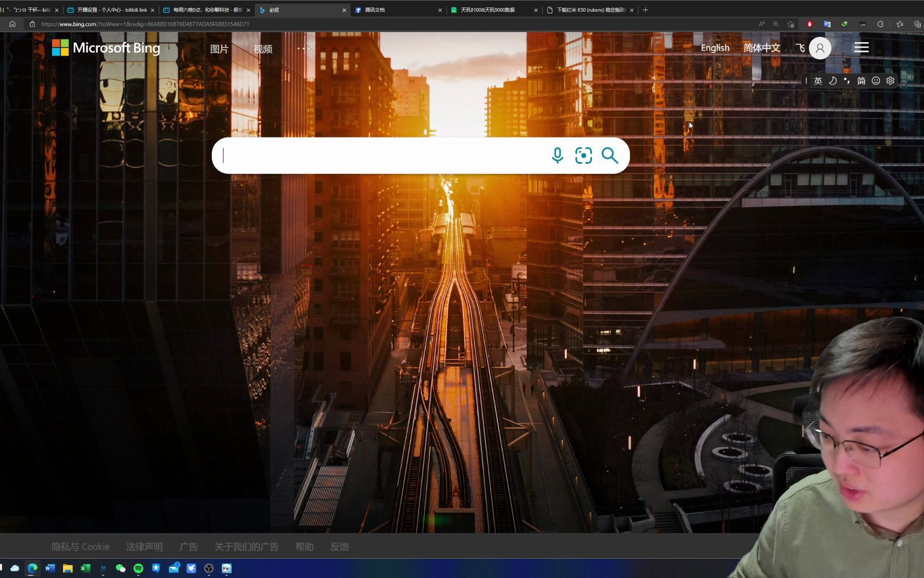Open OBS Studio from taskbar

coord(209,568)
